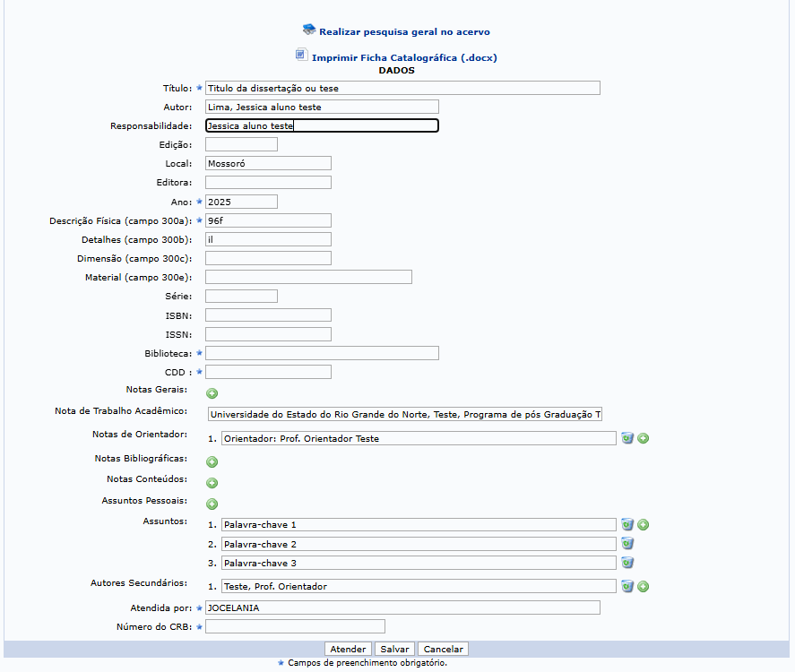Remove Palavra-chave 1 with trash icon

627,525
